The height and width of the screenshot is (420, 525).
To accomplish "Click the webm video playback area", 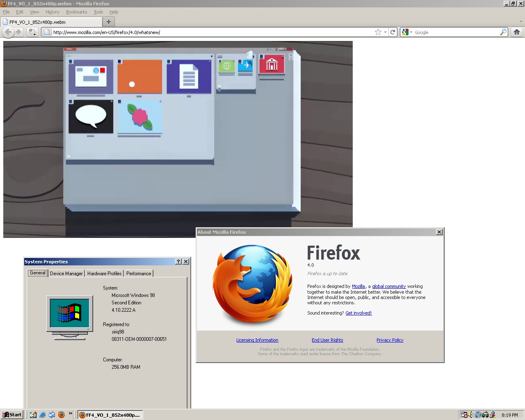I will [178, 139].
